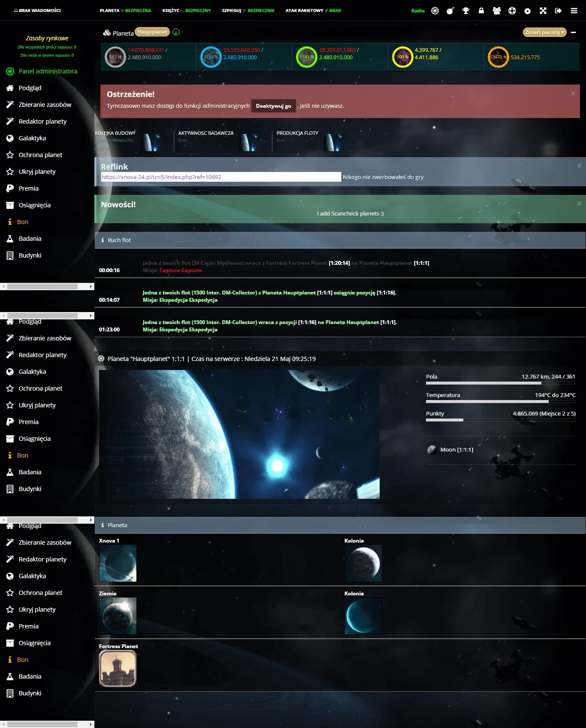Click the info icon beside Ruch flot
The height and width of the screenshot is (728, 586).
(x=103, y=240)
